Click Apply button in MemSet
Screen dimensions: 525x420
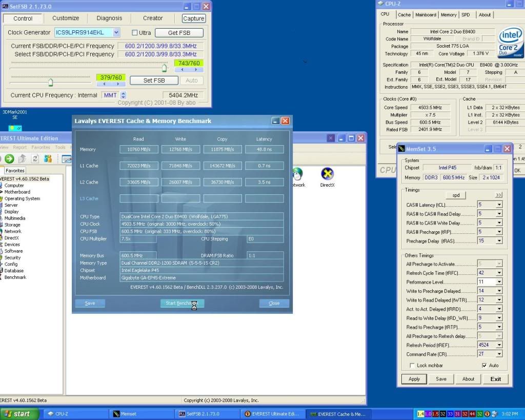pos(414,379)
